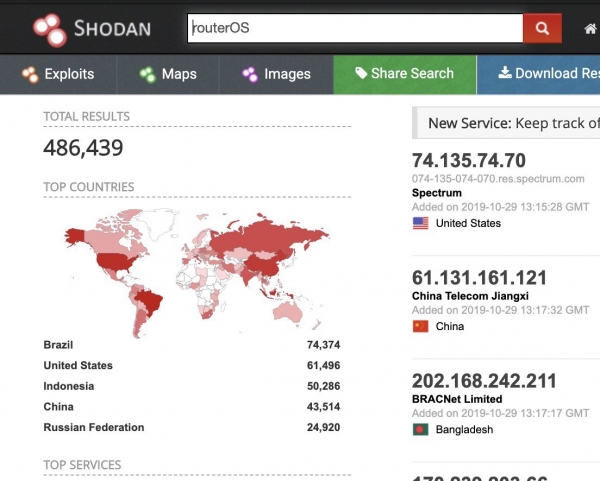This screenshot has height=481, width=600.
Task: Filter by Brazil in top countries
Action: tap(58, 345)
